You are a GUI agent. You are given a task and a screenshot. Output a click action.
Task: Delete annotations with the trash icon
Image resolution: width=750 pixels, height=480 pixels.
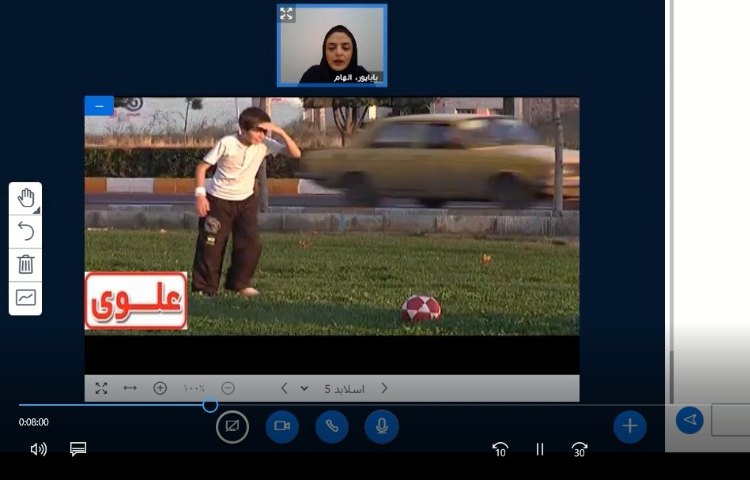pyautogui.click(x=25, y=264)
